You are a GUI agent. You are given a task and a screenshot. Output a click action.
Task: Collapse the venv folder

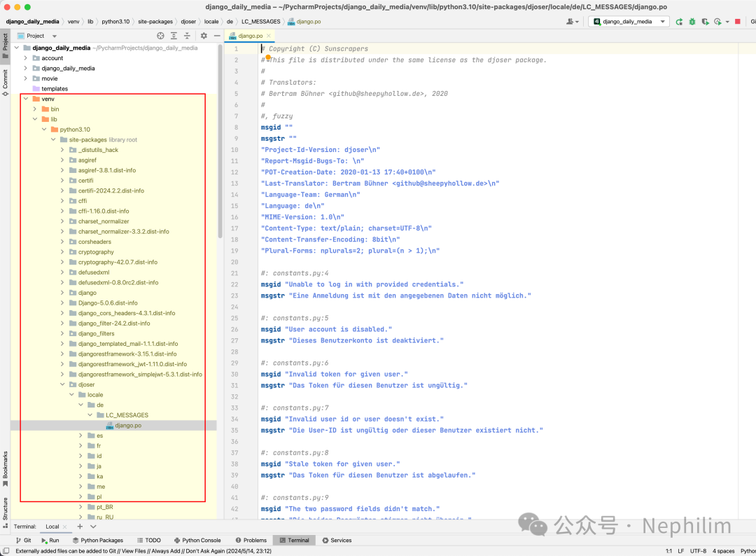(26, 99)
